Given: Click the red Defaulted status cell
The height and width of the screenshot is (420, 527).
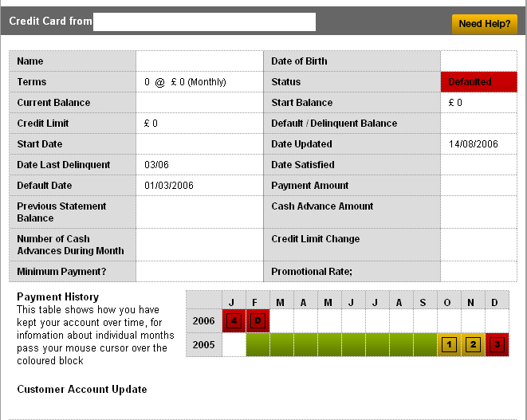Looking at the screenshot, I should point(478,82).
